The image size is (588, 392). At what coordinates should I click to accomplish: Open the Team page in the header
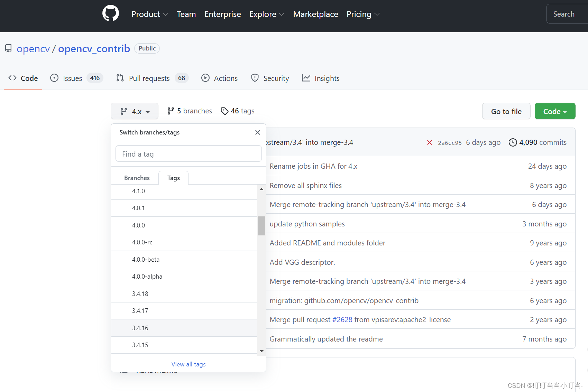point(186,14)
